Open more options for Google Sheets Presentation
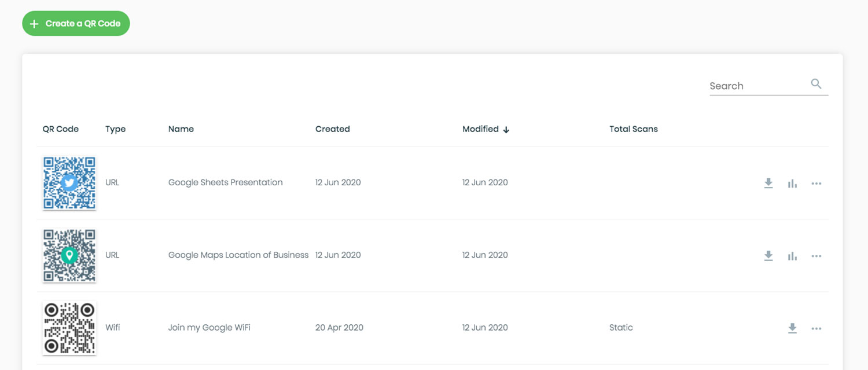868x370 pixels. [x=816, y=184]
